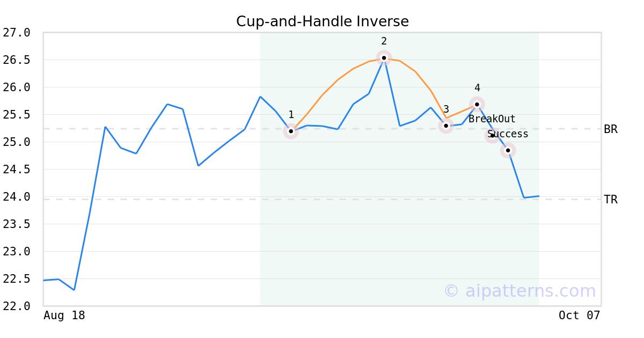
Task: Click the Aug 18 date label
Action: pyautogui.click(x=64, y=315)
